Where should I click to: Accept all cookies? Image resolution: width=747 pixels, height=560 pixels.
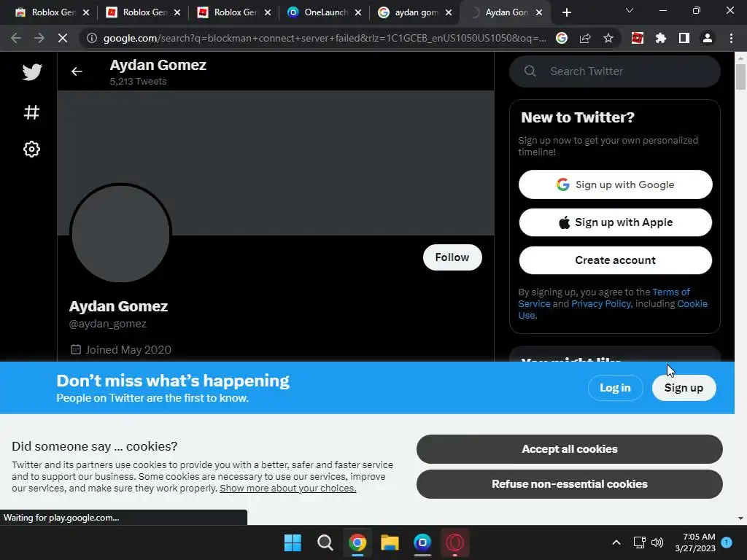click(569, 449)
